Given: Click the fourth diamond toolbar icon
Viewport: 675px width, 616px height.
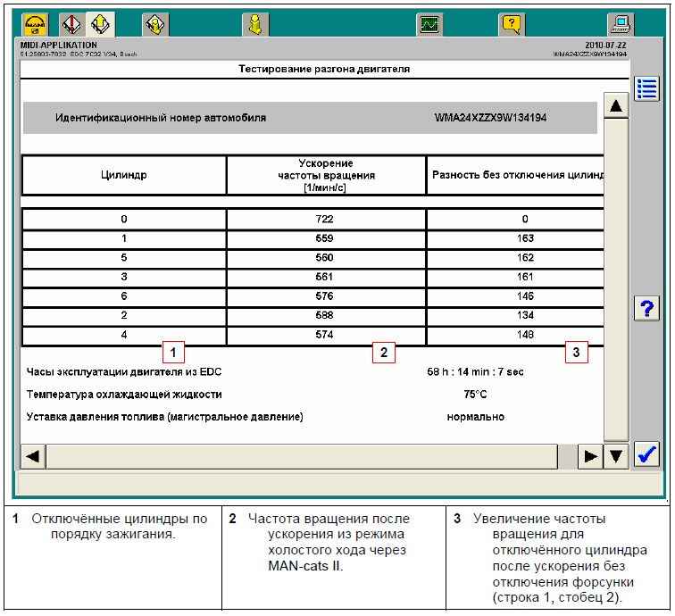Looking at the screenshot, I should tap(154, 25).
